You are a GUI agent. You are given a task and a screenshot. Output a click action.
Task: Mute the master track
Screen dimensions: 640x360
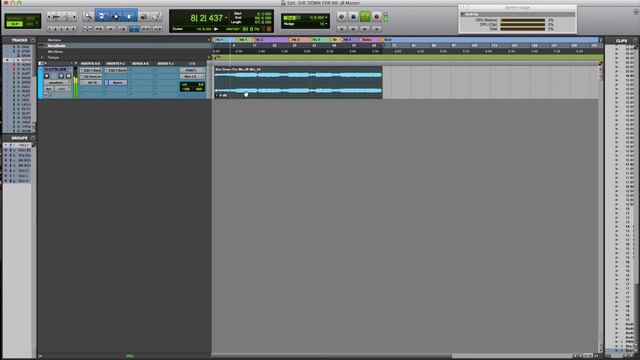(68, 76)
